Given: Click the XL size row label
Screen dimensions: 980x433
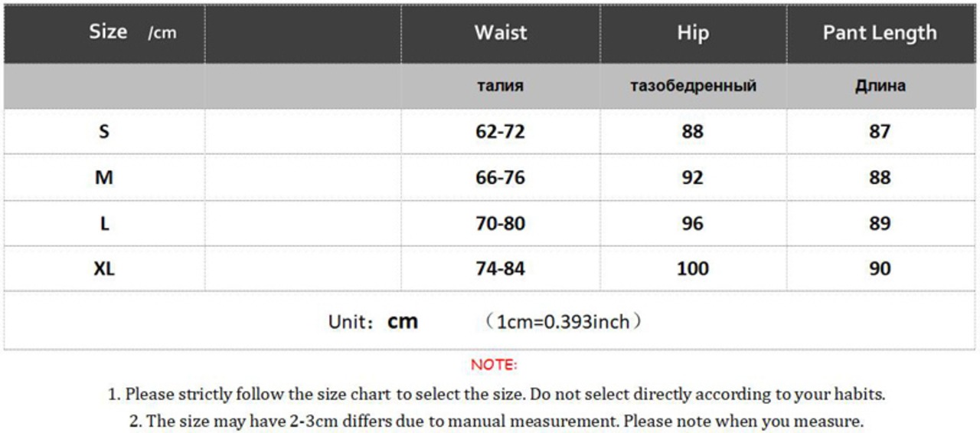Looking at the screenshot, I should [x=104, y=268].
